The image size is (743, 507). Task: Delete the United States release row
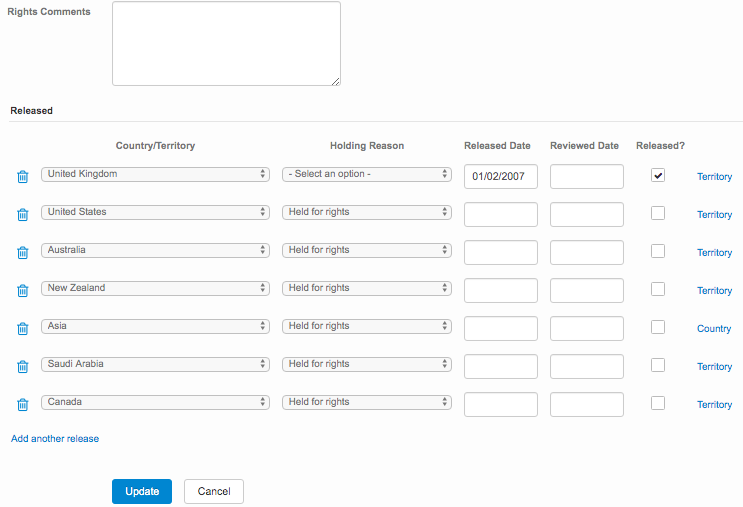coord(22,215)
